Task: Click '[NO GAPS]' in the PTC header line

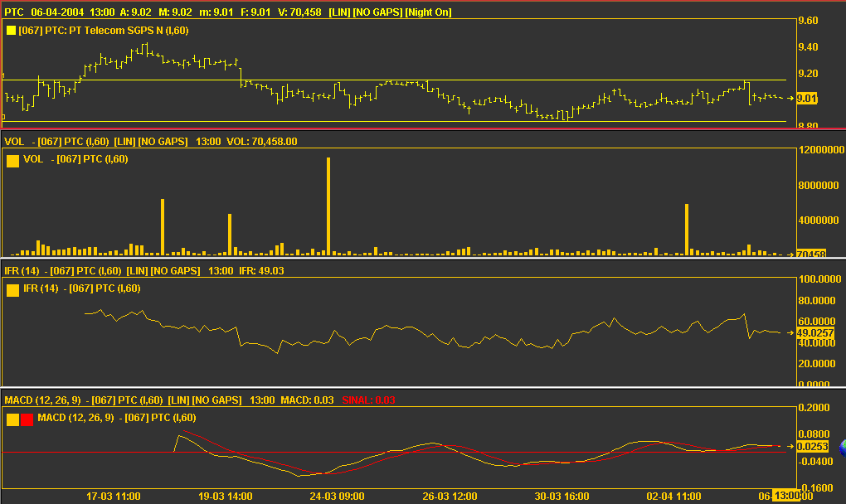Action: tap(377, 12)
